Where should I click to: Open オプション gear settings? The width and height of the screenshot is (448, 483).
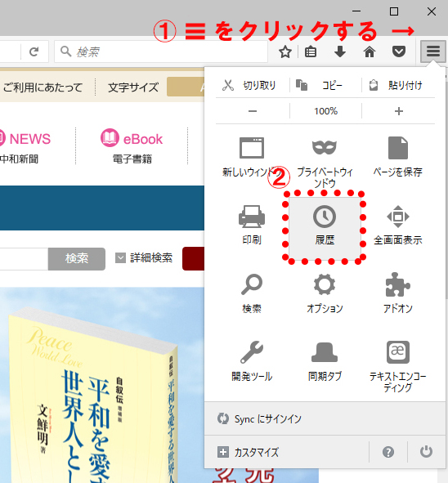coord(325,293)
